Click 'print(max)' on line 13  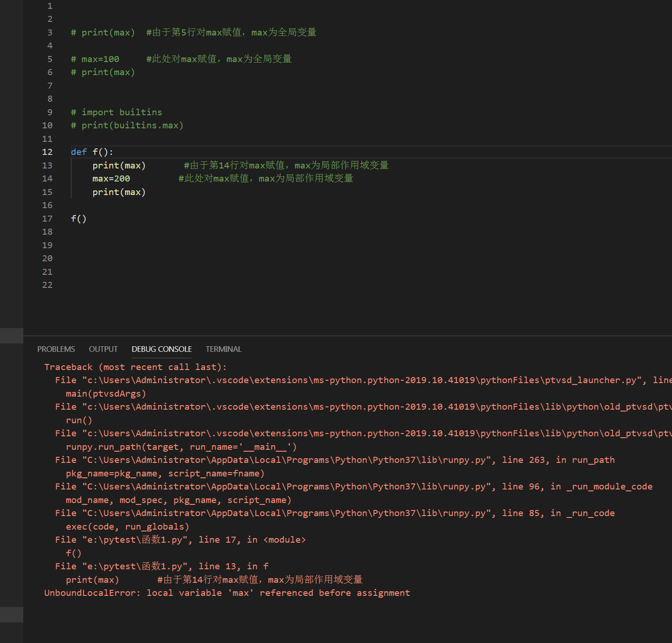(x=119, y=166)
